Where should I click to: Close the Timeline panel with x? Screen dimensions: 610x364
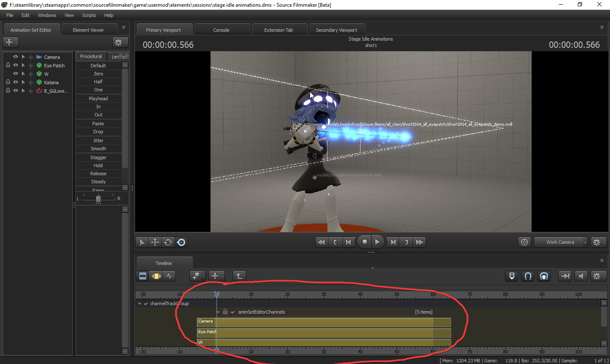pyautogui.click(x=602, y=261)
